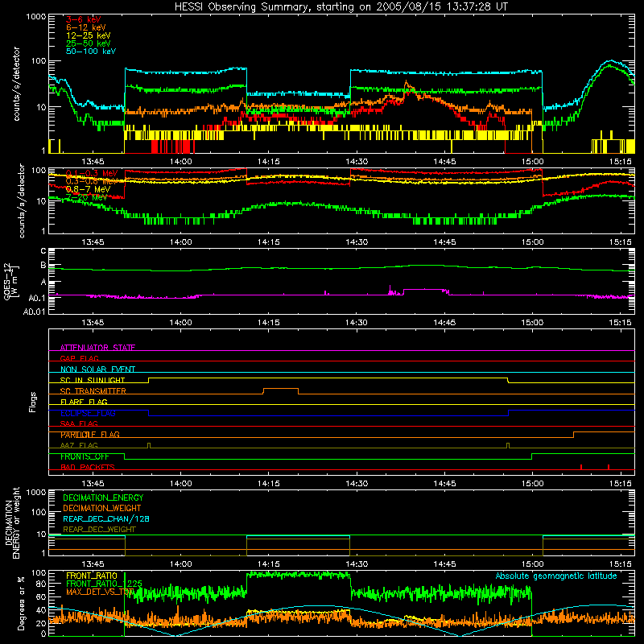This screenshot has width=644, height=644.
Task: Click the DECIMATION_WEIGHT legend label
Action: (x=102, y=508)
